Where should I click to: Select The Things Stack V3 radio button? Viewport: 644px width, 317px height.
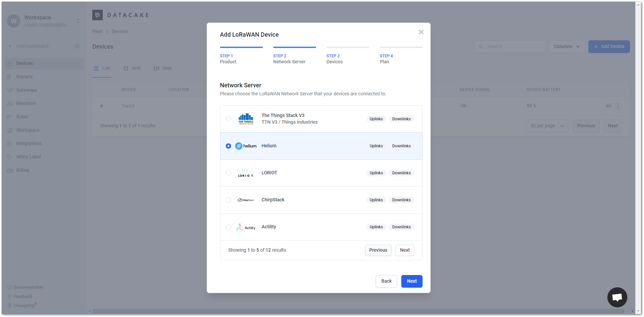(228, 119)
